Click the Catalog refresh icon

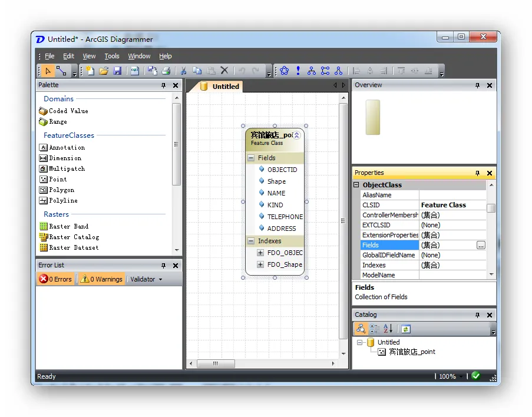click(x=406, y=329)
